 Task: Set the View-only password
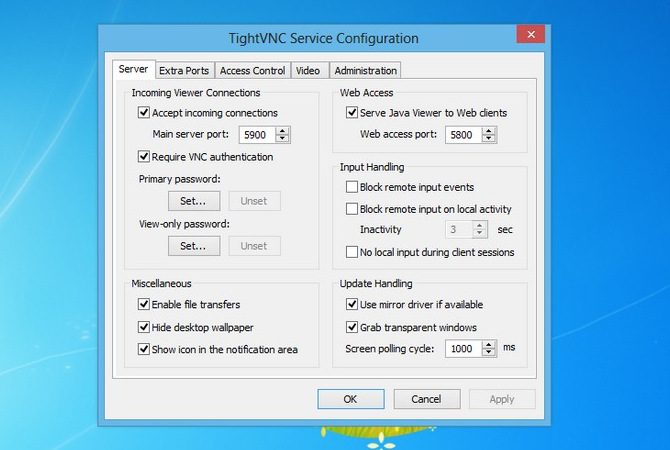[x=194, y=246]
